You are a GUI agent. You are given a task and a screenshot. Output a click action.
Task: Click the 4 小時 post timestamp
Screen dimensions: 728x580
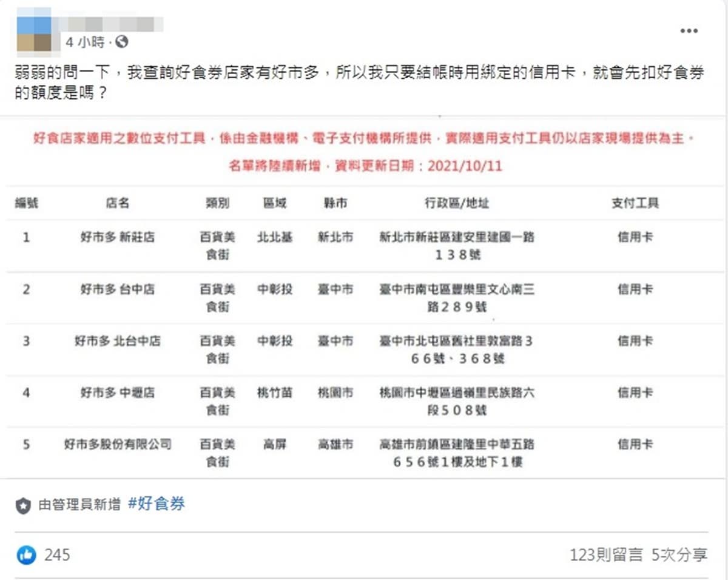tap(85, 42)
